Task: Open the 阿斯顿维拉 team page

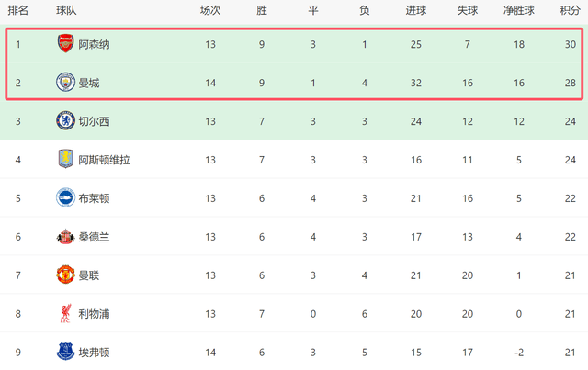Action: coord(104,160)
